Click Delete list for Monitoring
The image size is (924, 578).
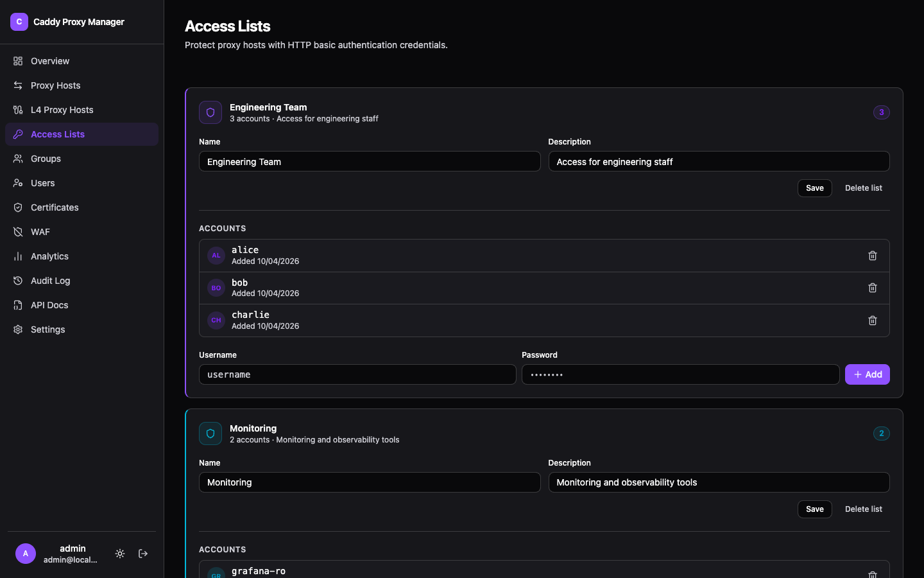(x=863, y=509)
